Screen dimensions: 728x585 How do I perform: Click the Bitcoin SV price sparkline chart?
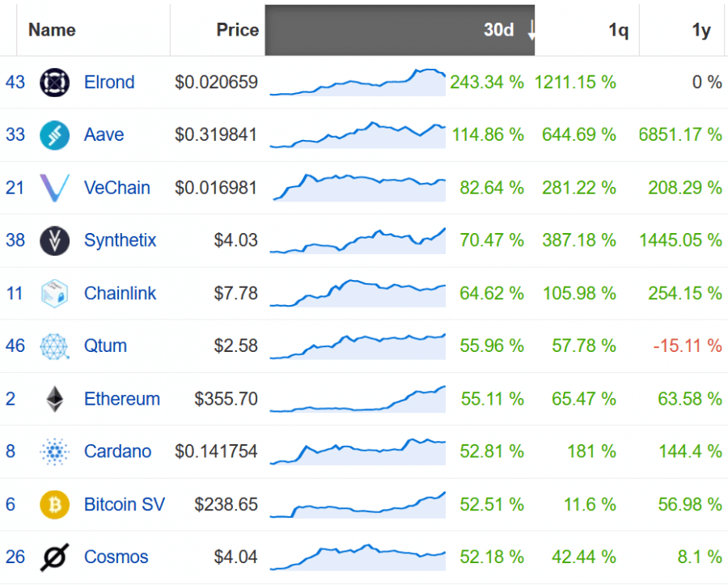coord(358,505)
